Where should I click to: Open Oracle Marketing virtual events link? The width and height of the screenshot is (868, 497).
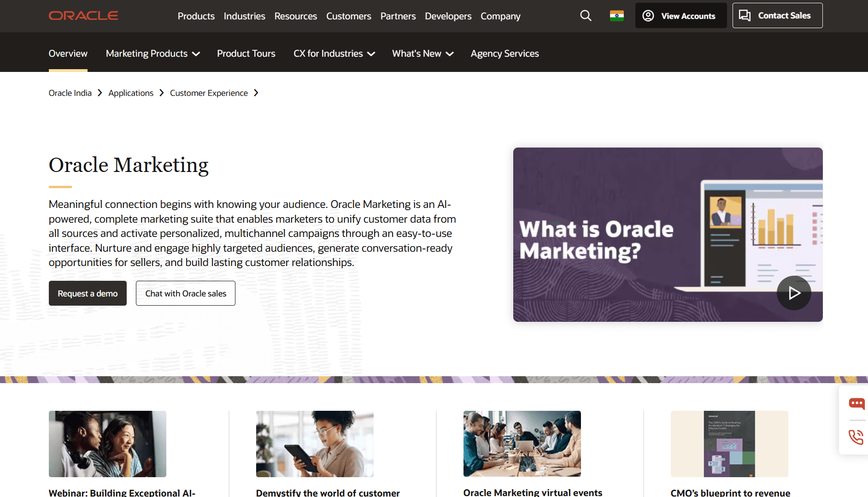pos(533,492)
